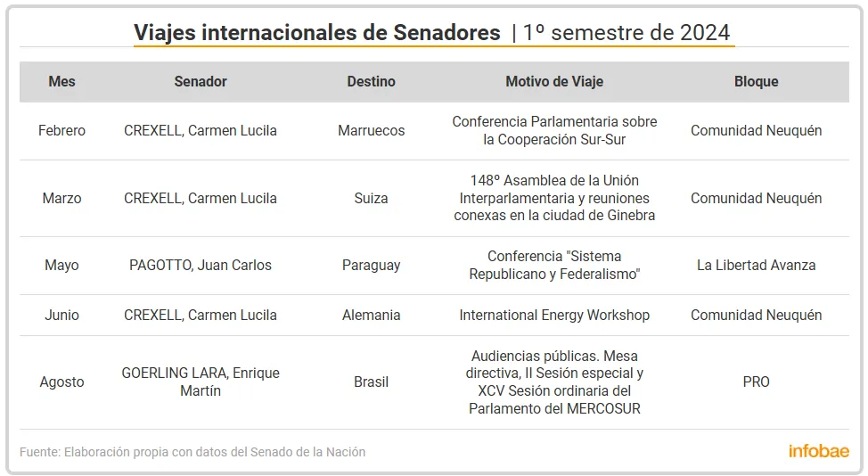
Task: Select the Destino column header
Action: [x=371, y=81]
